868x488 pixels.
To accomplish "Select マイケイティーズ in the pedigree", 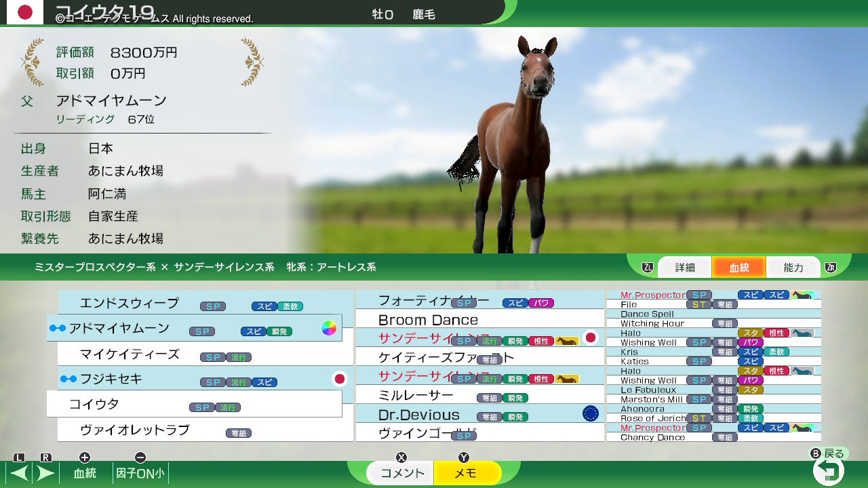I will (x=205, y=354).
